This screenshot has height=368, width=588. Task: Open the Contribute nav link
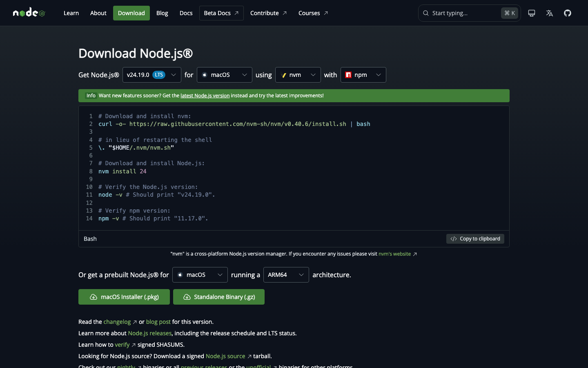(269, 13)
